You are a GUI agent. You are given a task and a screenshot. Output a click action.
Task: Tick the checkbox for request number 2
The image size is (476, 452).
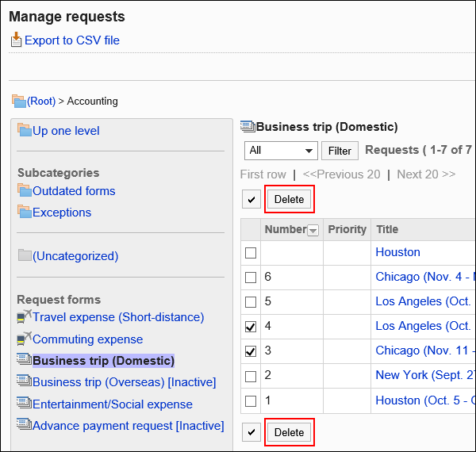(x=251, y=377)
